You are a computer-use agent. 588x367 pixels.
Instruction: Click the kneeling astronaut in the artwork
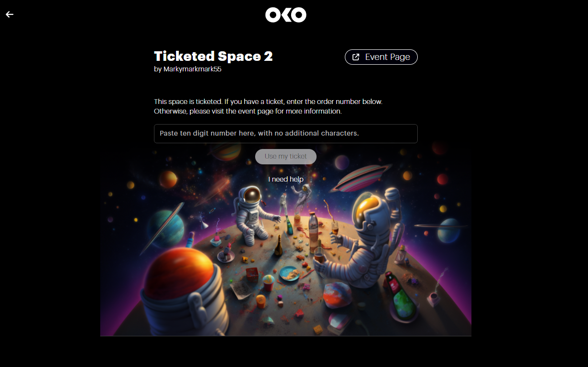(x=252, y=213)
